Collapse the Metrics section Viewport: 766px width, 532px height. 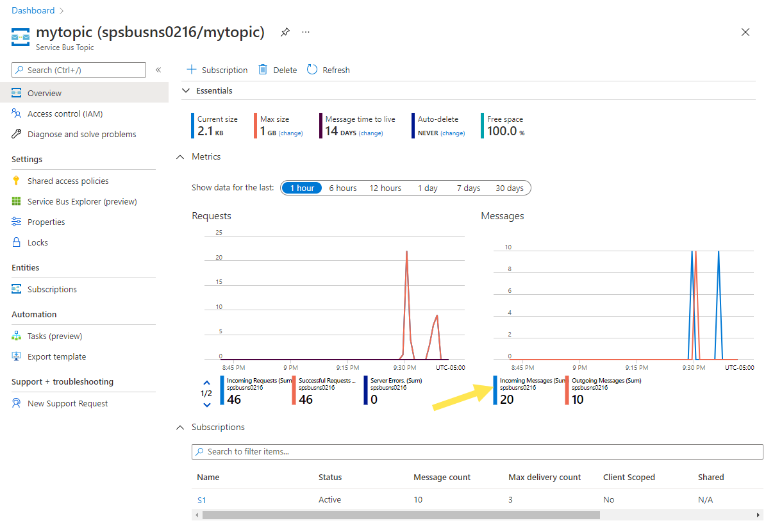180,156
